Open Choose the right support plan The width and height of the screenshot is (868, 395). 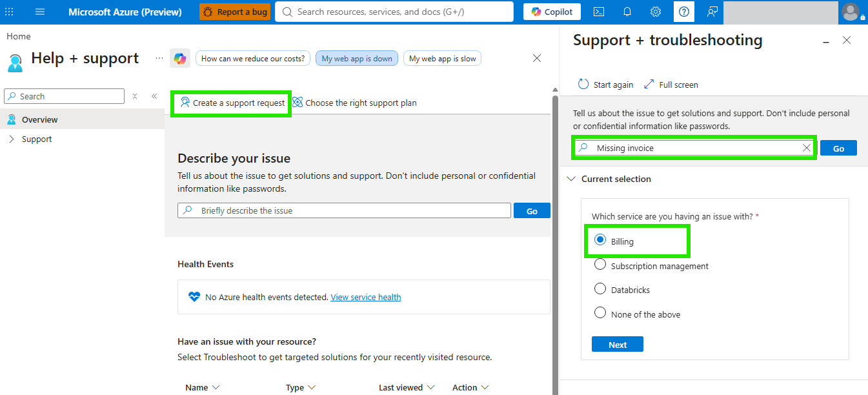(354, 103)
